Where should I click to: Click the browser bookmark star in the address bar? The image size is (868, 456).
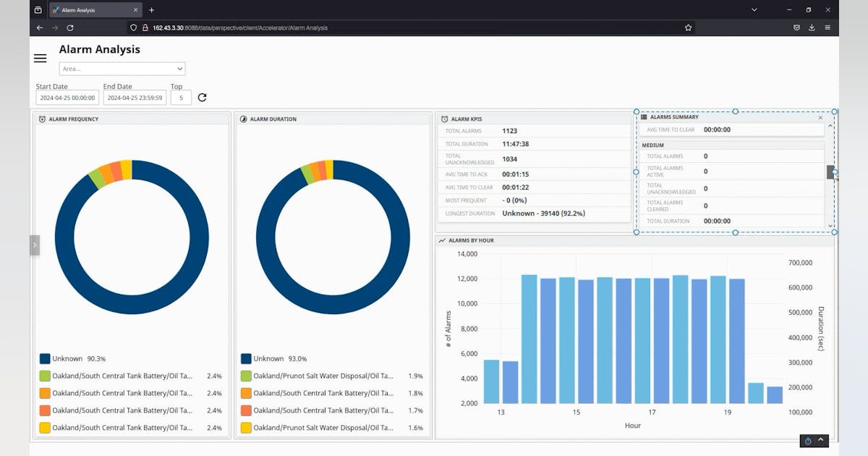point(688,28)
